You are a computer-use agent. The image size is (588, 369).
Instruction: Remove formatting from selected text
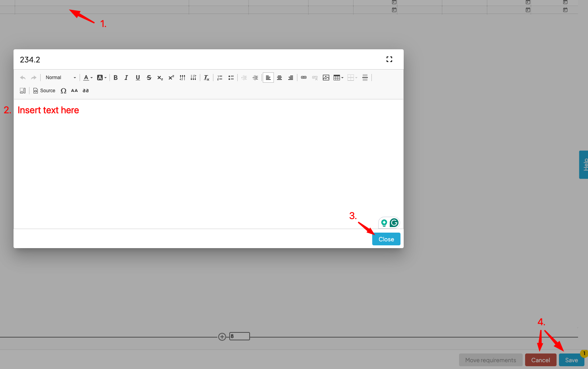tap(207, 78)
